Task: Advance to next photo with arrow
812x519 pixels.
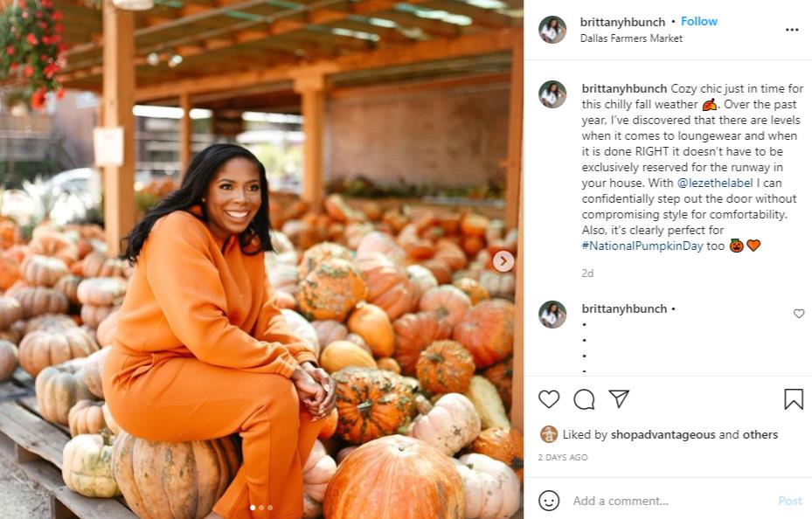Action: [503, 260]
